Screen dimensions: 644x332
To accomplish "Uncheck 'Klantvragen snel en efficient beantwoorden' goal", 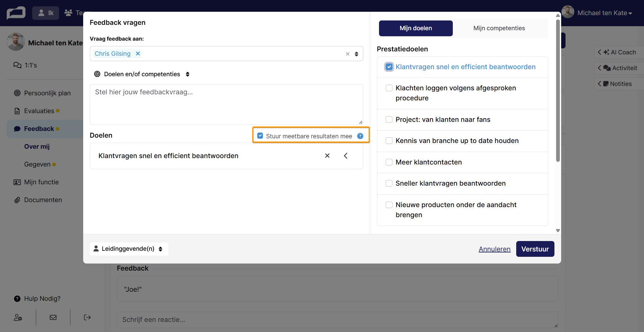I will pos(389,67).
